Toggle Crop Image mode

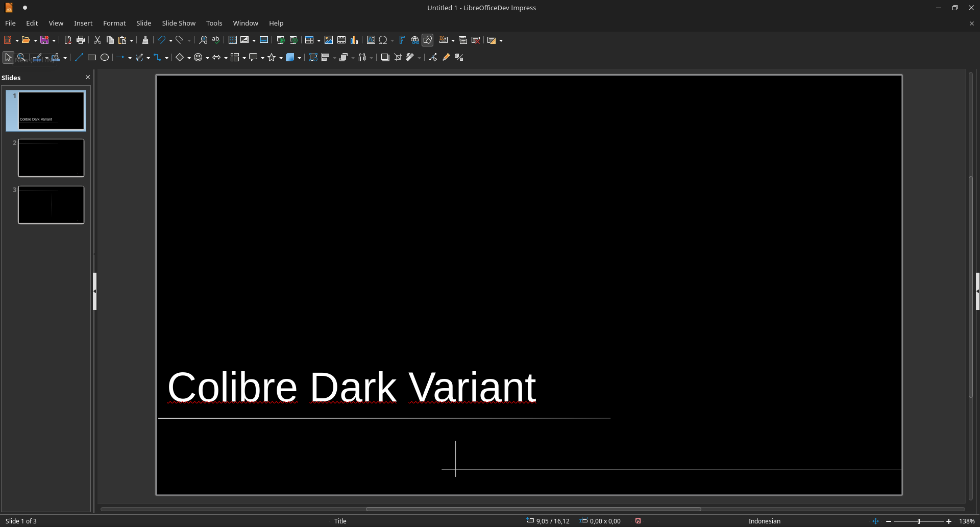pos(398,58)
